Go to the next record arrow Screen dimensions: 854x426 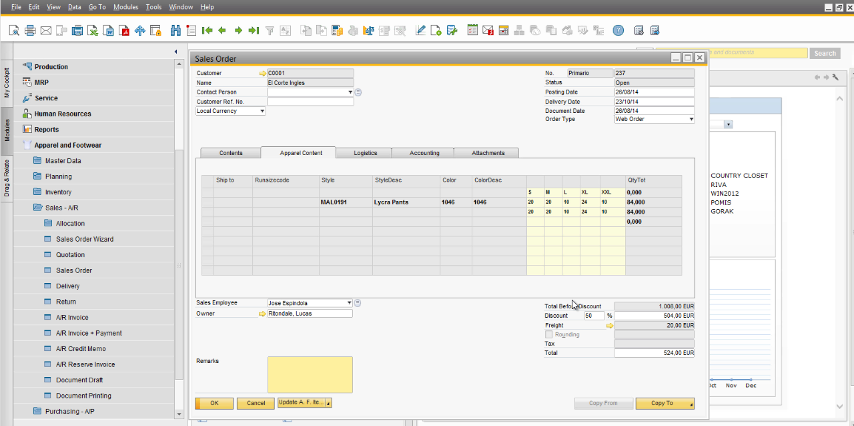238,30
